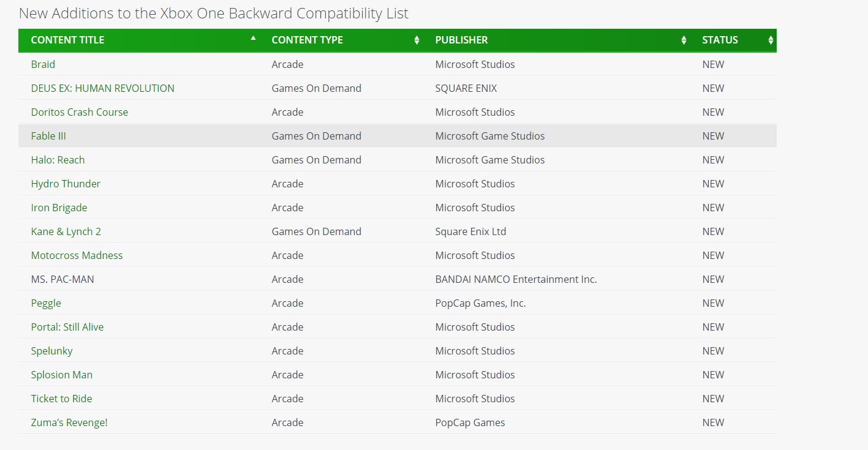Click Arcade type in Motocross Madness row

point(287,255)
